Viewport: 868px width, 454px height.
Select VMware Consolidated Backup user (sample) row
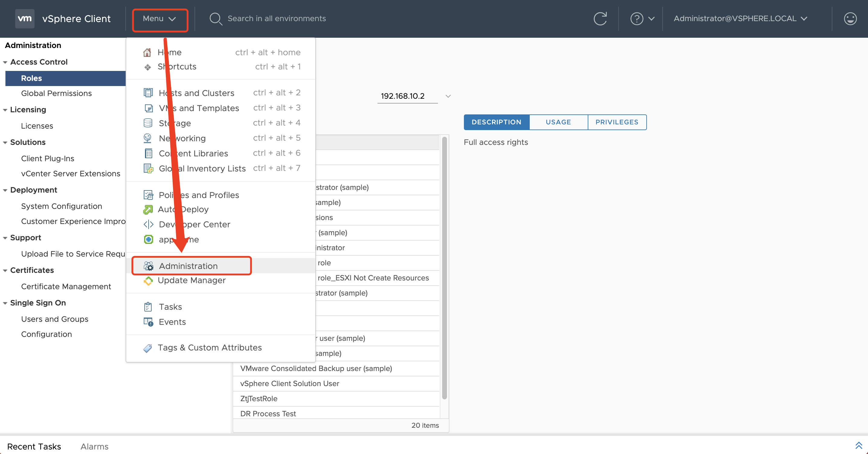pyautogui.click(x=336, y=369)
